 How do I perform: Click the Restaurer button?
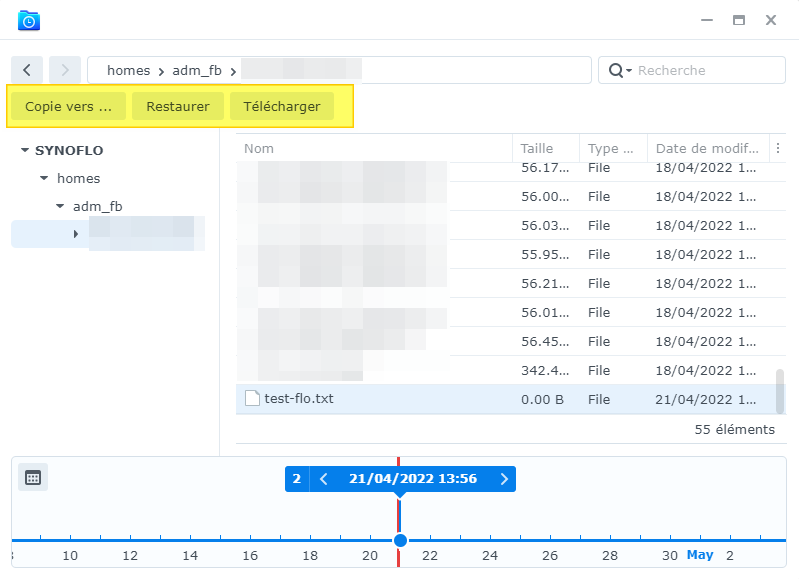click(x=178, y=106)
